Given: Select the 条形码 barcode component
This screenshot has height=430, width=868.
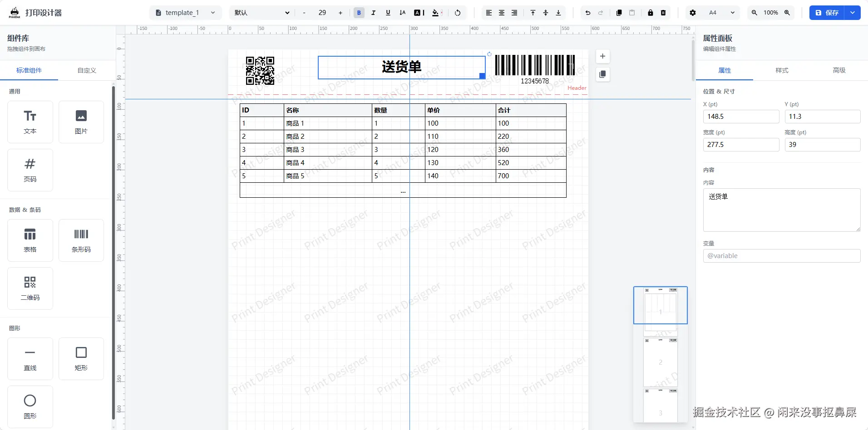Looking at the screenshot, I should pos(81,240).
